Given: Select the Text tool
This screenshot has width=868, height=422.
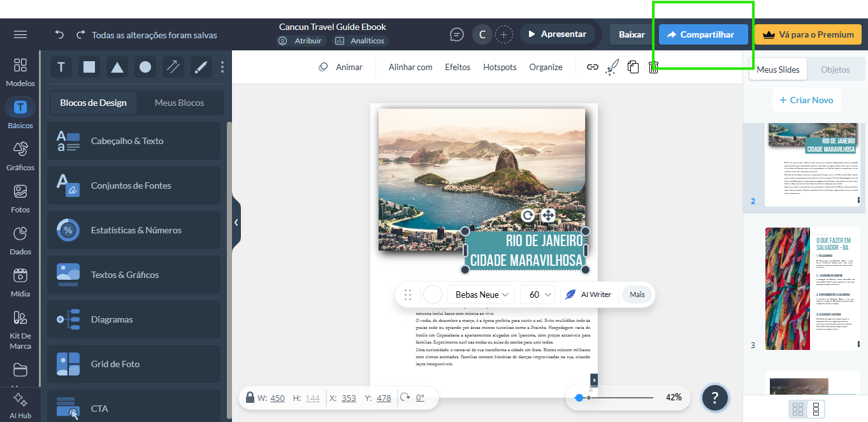Looking at the screenshot, I should [61, 67].
